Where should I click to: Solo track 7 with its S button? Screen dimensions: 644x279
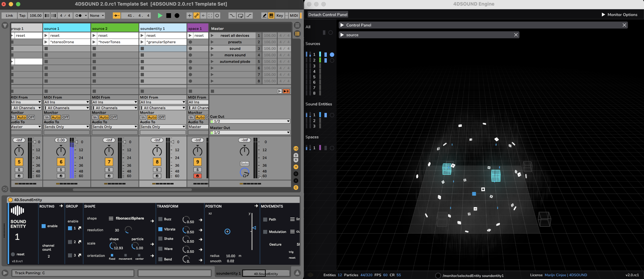point(109,170)
